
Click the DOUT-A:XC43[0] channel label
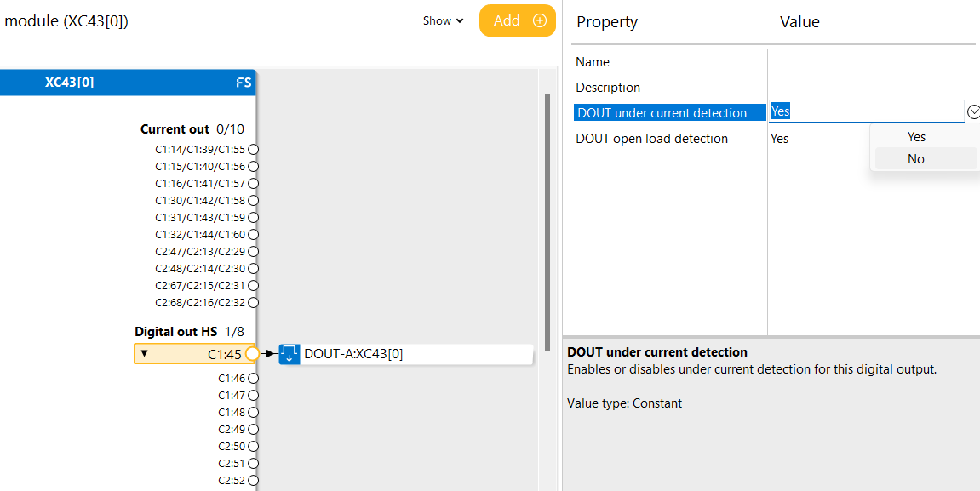click(353, 354)
